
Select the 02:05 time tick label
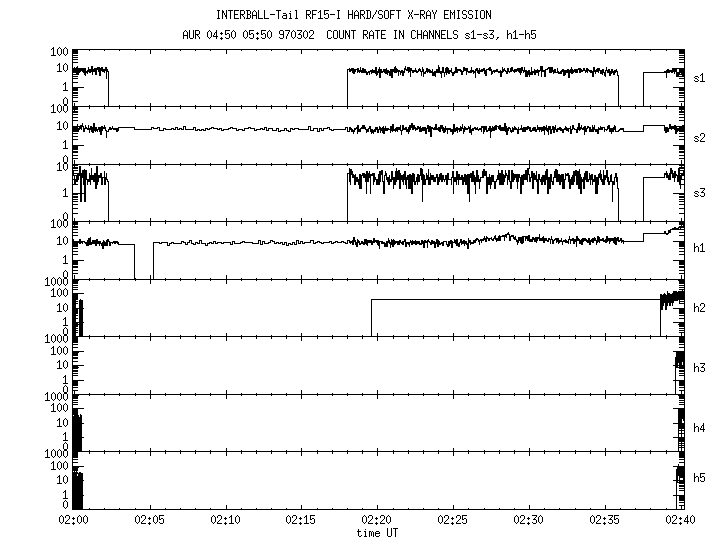point(150,520)
